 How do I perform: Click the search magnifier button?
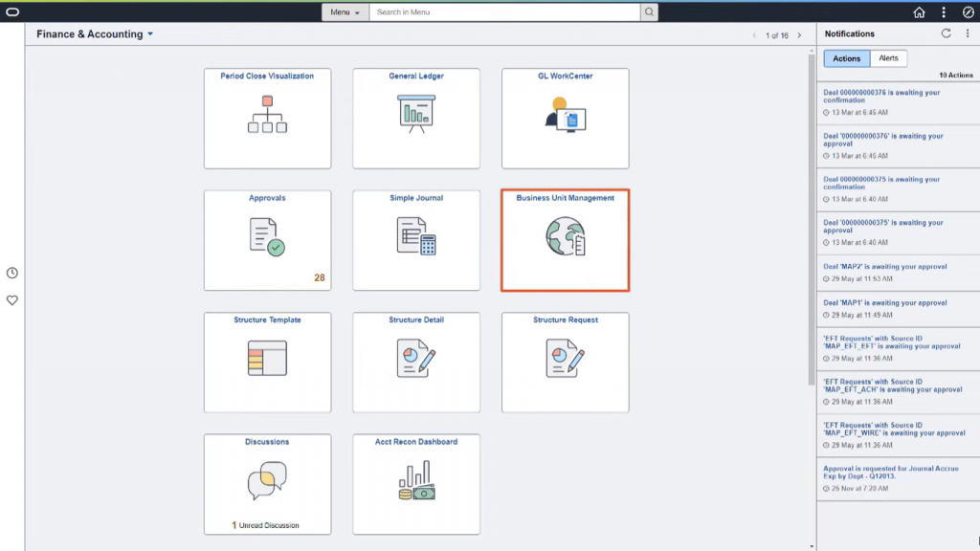(x=650, y=11)
